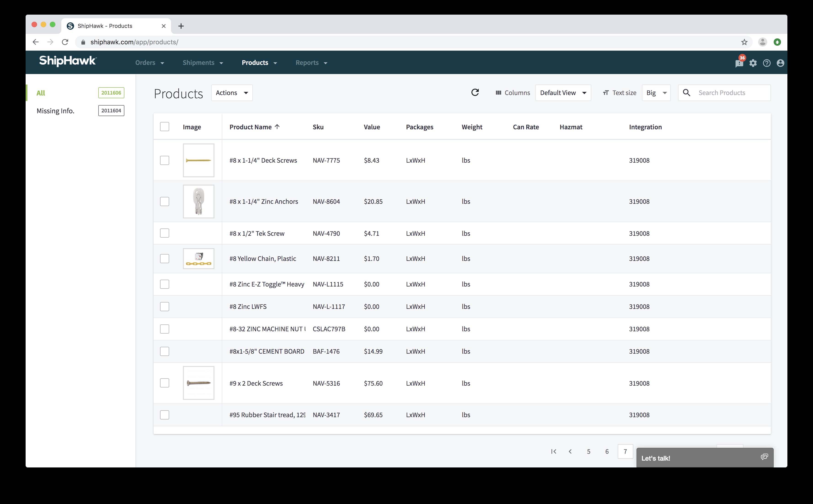Click the Columns icon button

coord(513,93)
